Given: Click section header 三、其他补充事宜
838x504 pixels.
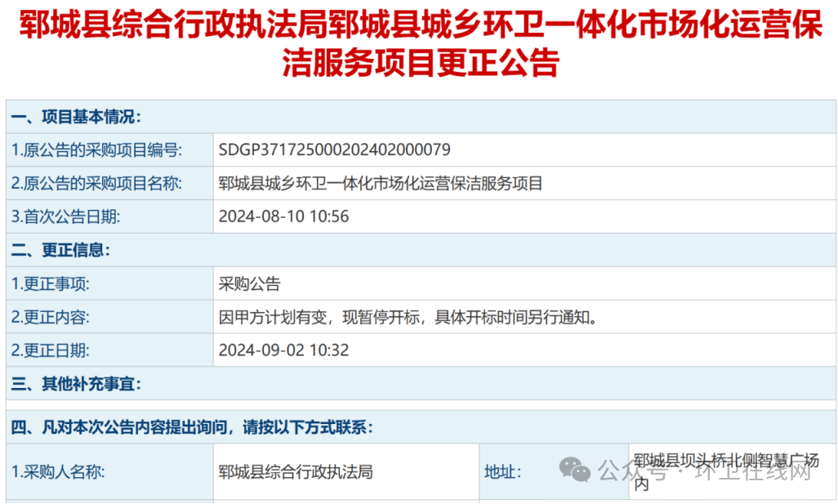Looking at the screenshot, I should [x=76, y=383].
